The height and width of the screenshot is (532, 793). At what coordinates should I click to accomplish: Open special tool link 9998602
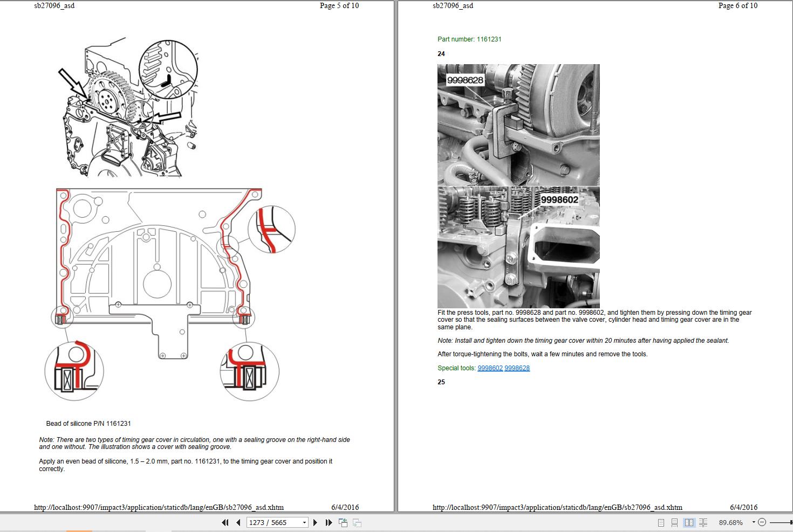tap(490, 368)
